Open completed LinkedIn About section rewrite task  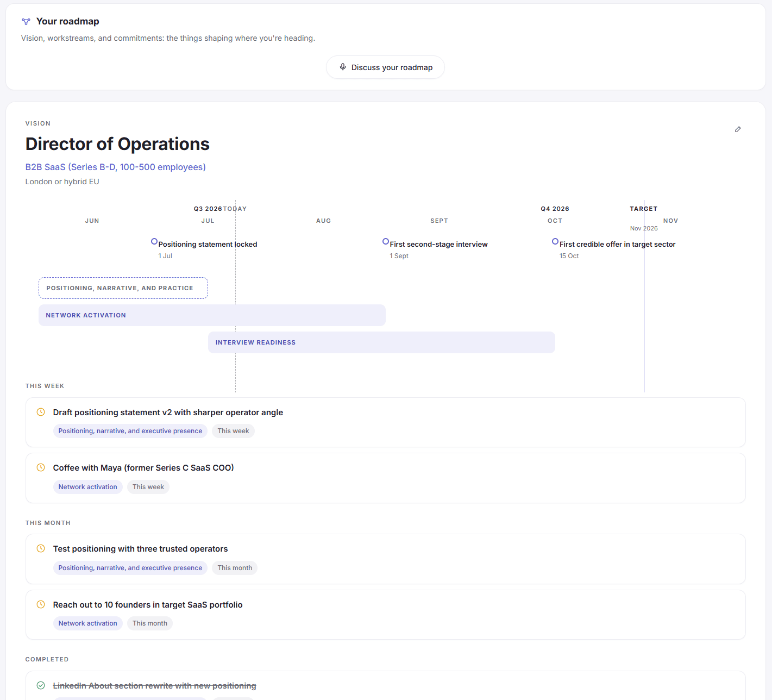coord(386,686)
